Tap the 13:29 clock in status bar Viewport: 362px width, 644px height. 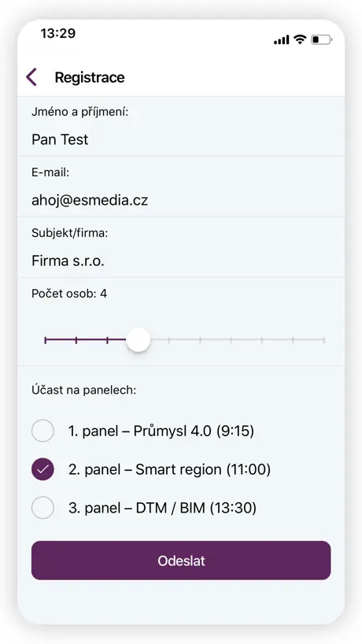pos(58,33)
